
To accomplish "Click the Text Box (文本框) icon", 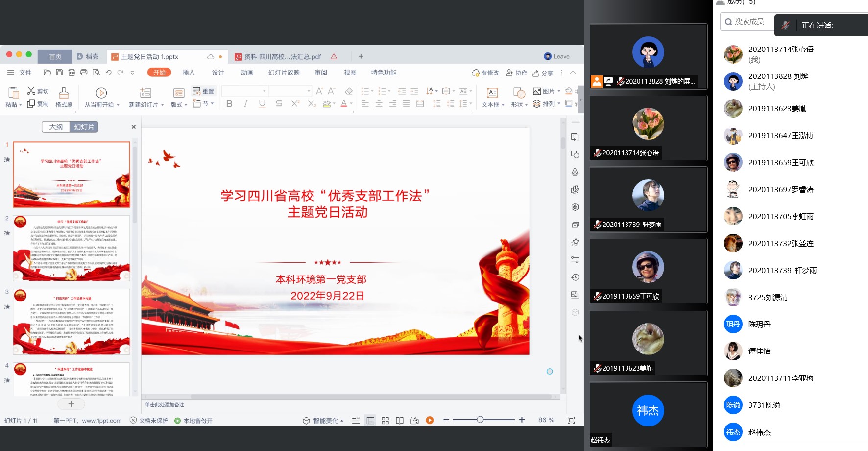I will tap(492, 93).
